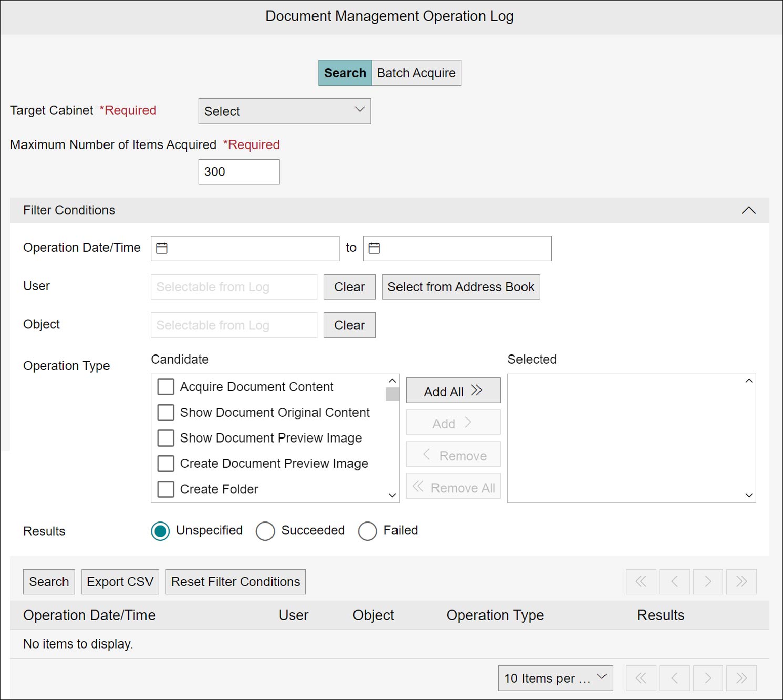Screen dimensions: 783x700
Task: Select the Search tab at top
Action: click(x=345, y=73)
